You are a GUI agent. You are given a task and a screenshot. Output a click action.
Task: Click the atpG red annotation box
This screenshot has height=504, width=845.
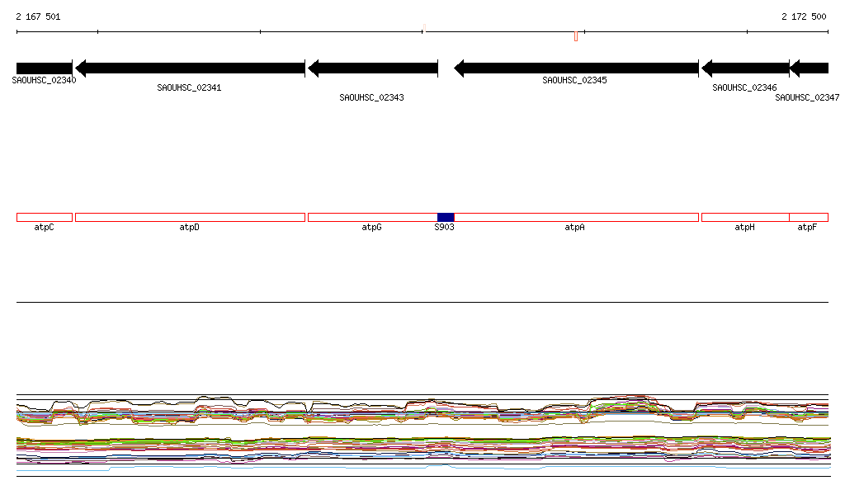373,218
